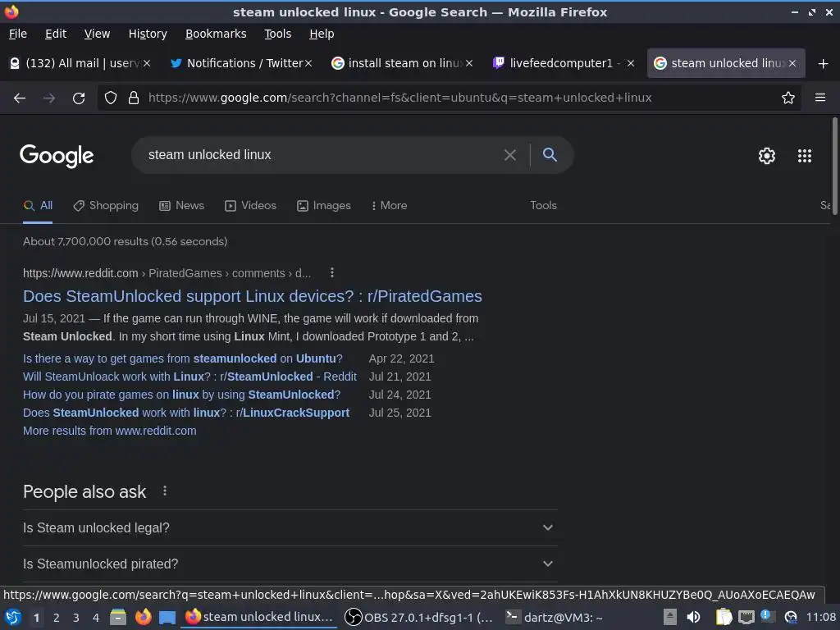
Task: Open options dots for reddit result
Action: [x=332, y=272]
